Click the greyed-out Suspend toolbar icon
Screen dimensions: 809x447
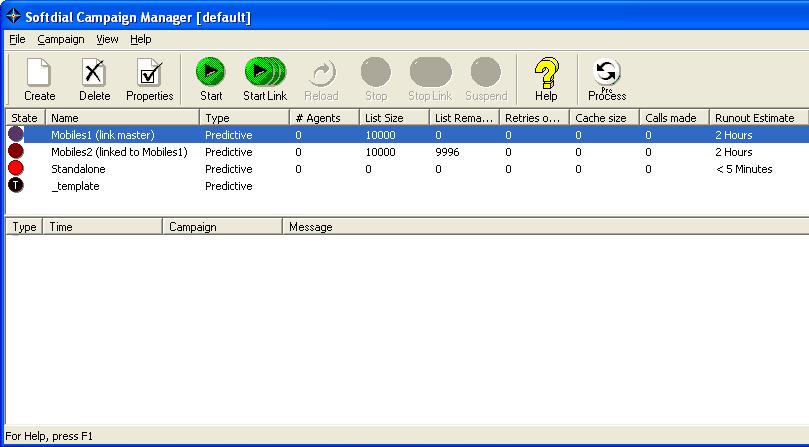click(x=486, y=79)
